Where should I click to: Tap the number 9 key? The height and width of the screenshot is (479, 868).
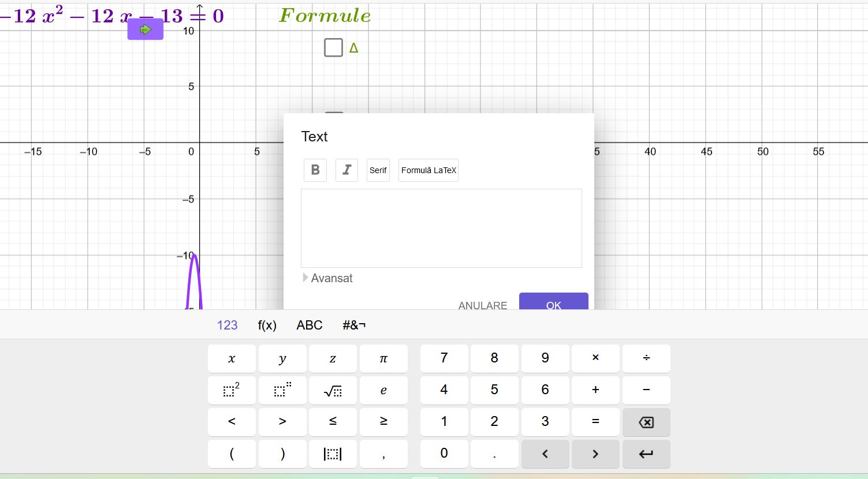(545, 358)
